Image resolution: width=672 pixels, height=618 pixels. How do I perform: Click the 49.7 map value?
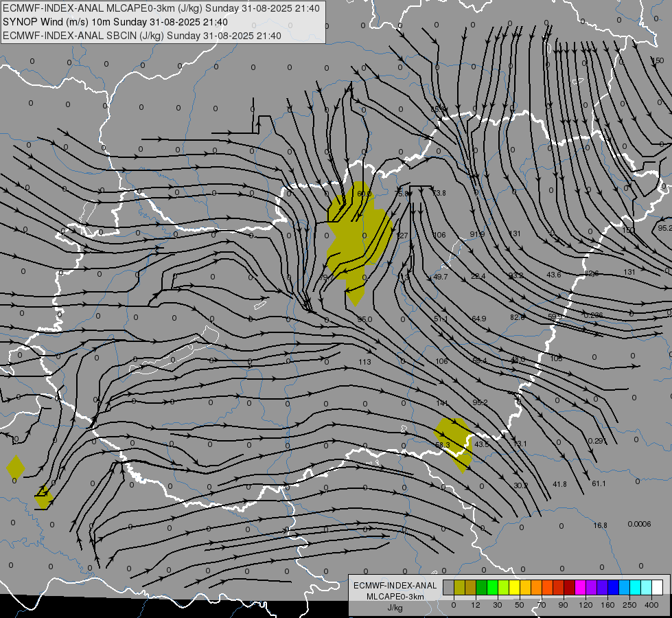pyautogui.click(x=440, y=277)
